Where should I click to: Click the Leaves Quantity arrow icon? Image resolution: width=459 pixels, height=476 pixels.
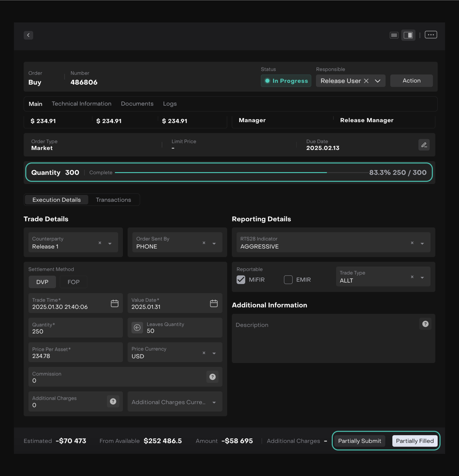pos(137,328)
